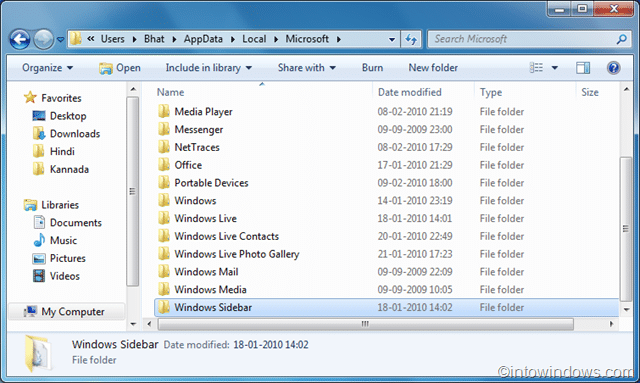Screen dimensions: 640x383
Task: Select Bhat in the address breadcrumb
Action: pos(154,39)
